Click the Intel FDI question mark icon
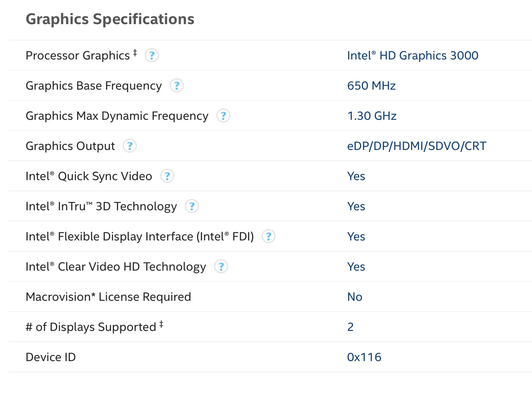 [268, 236]
